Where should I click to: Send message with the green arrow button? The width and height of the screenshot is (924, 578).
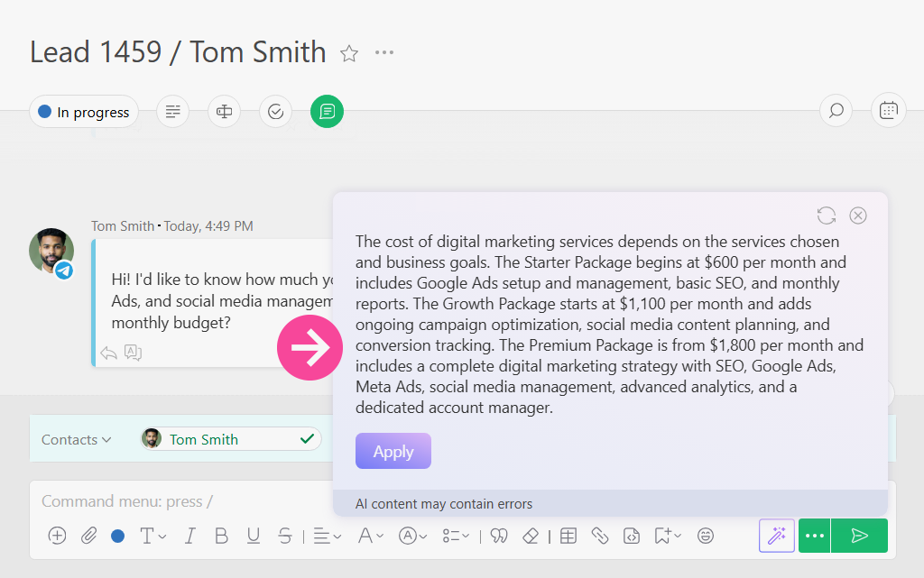click(859, 536)
